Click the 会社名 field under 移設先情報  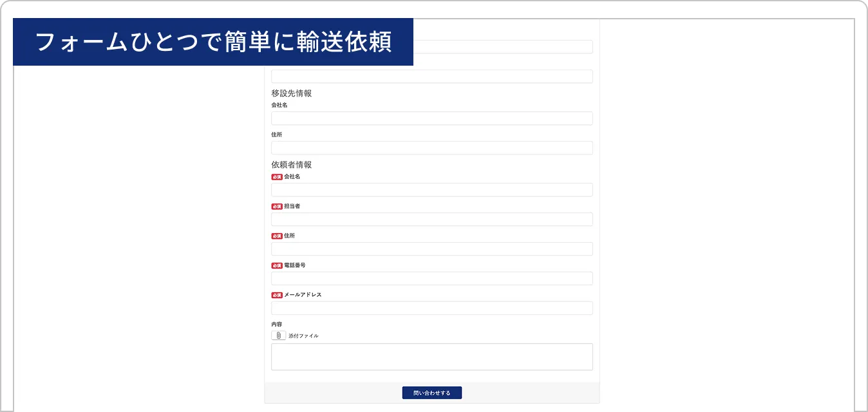pyautogui.click(x=431, y=118)
